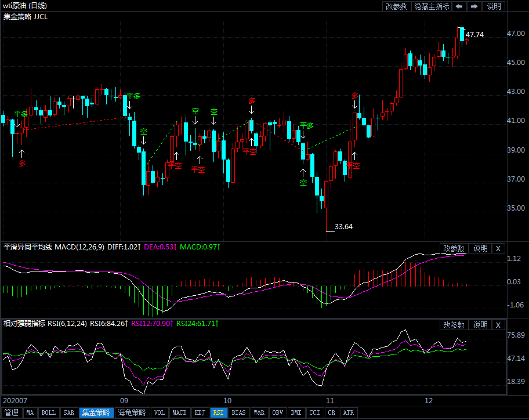This screenshot has width=529, height=420.
Task: Toggle 隐藏主指标 to hide main indicator
Action: pyautogui.click(x=431, y=6)
